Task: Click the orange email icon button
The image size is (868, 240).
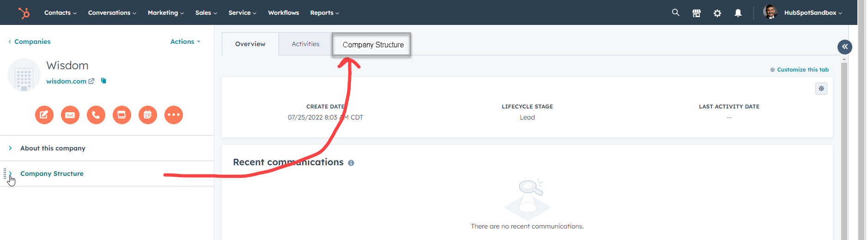Action: (70, 115)
